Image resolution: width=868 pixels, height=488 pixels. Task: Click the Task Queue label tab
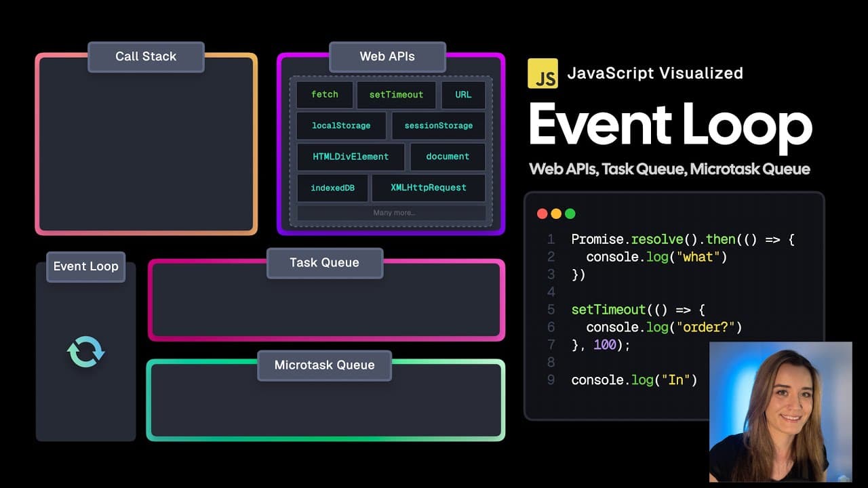tap(325, 263)
